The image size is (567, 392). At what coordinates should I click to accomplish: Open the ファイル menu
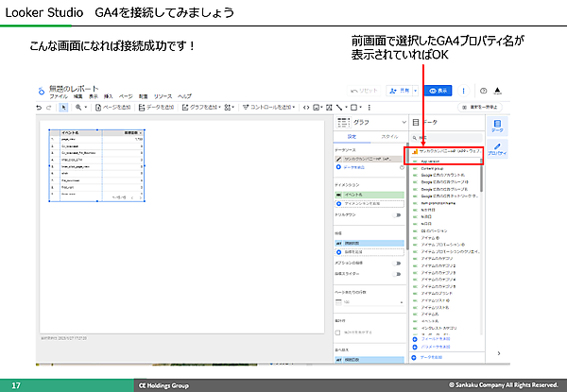(x=59, y=97)
